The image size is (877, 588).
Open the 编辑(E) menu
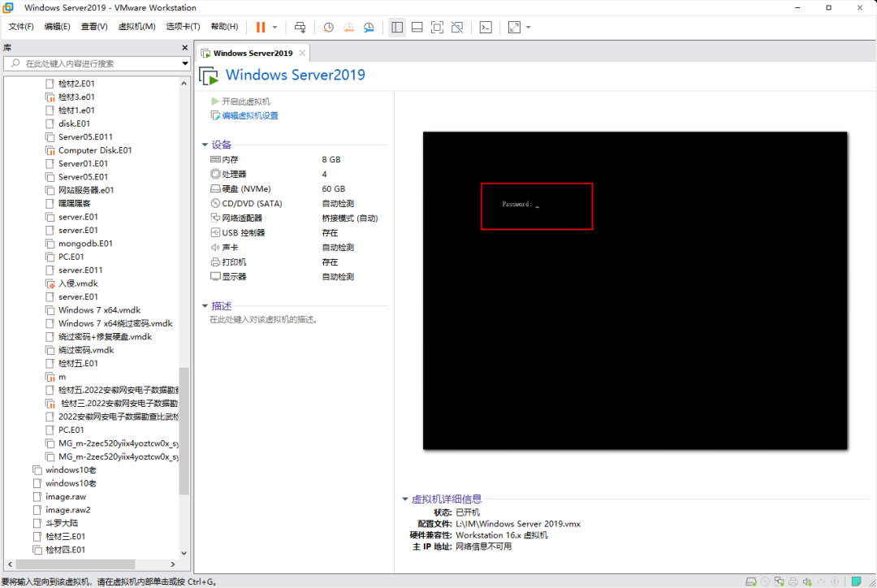tap(57, 27)
